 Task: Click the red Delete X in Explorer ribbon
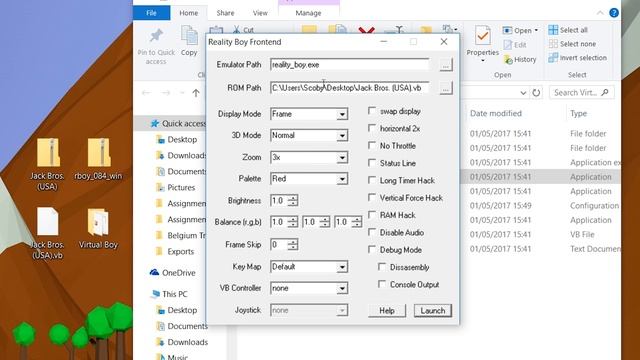(366, 30)
